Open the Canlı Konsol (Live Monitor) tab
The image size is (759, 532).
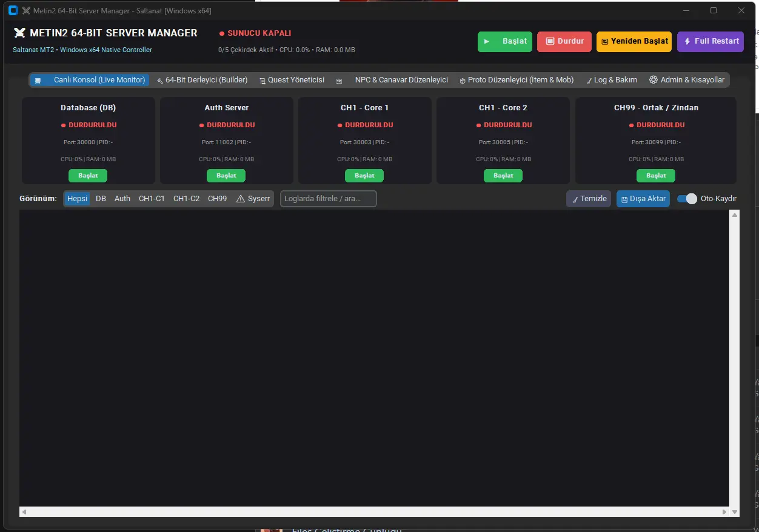[x=90, y=80]
